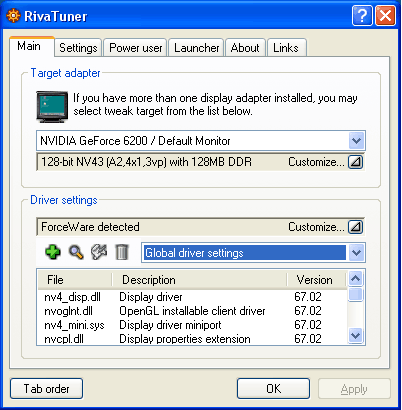Click the Tab order button
The width and height of the screenshot is (402, 410).
pos(46,388)
